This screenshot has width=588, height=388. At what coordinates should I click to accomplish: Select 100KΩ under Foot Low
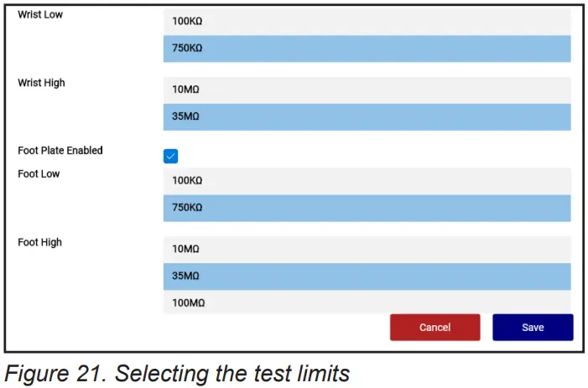pyautogui.click(x=367, y=180)
